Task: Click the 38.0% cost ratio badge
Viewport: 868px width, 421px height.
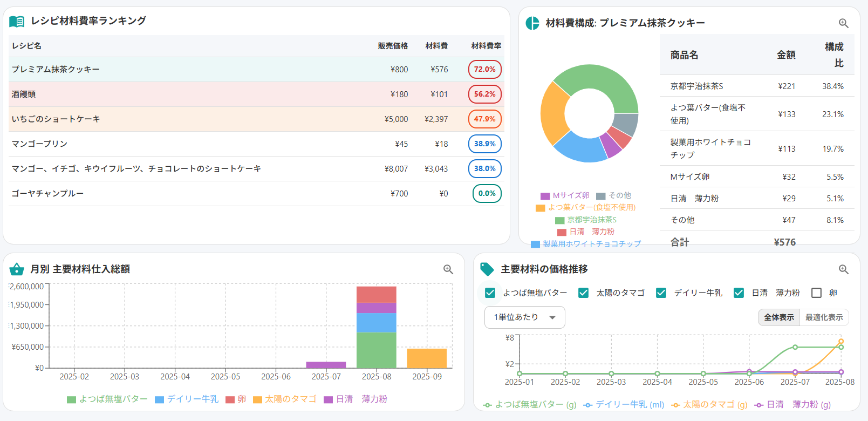Action: 485,168
